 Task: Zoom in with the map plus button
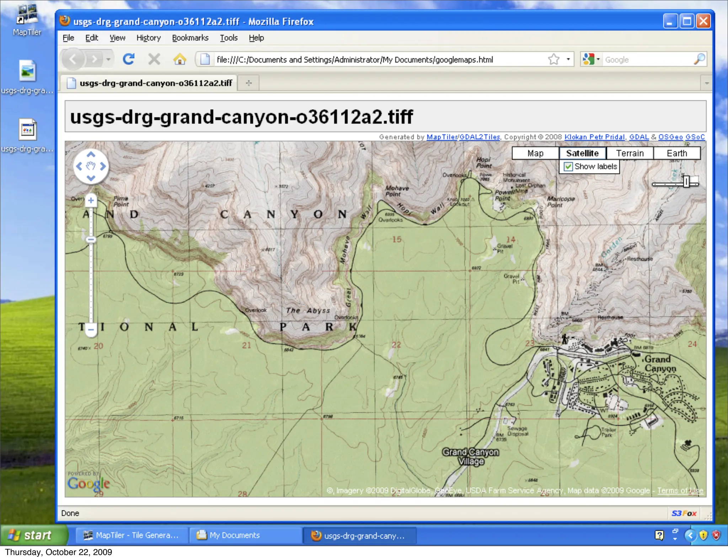point(91,200)
